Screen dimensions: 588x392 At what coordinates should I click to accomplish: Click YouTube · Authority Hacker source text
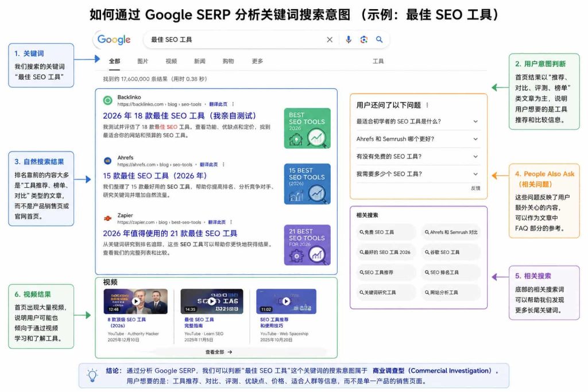click(133, 334)
